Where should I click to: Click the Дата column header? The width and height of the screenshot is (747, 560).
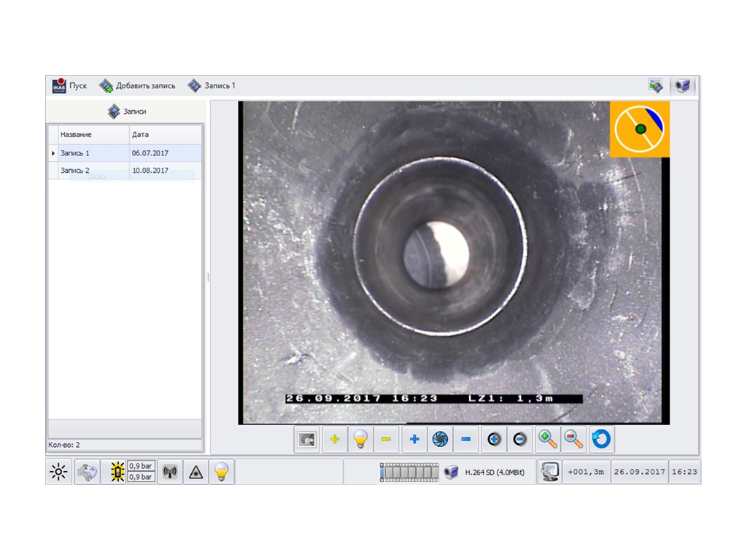[x=165, y=135]
